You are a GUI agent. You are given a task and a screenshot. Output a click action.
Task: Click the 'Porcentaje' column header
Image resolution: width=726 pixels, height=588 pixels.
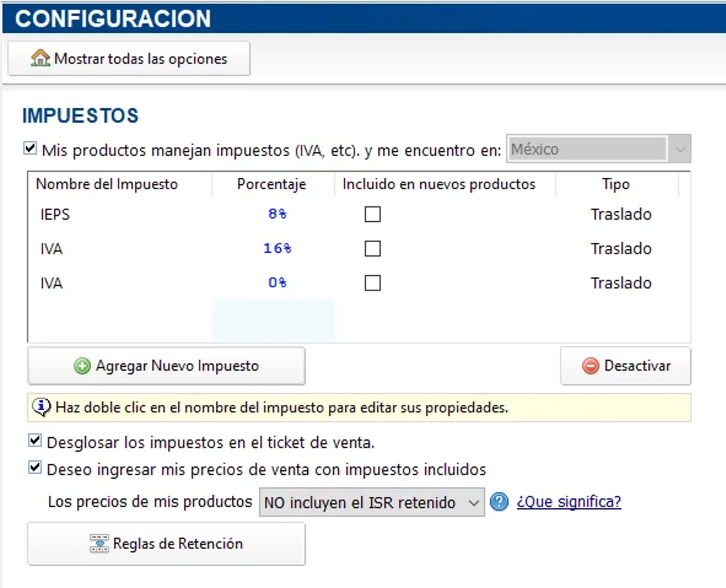point(271,184)
